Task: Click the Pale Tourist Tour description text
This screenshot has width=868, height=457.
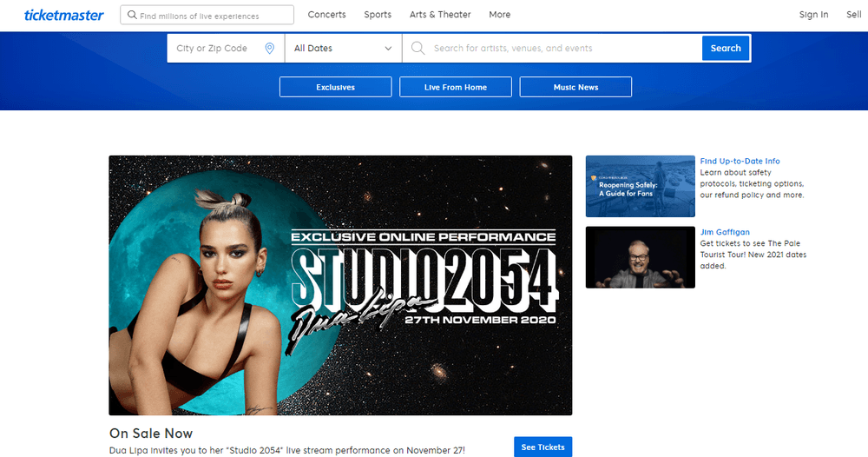Action: [x=753, y=255]
